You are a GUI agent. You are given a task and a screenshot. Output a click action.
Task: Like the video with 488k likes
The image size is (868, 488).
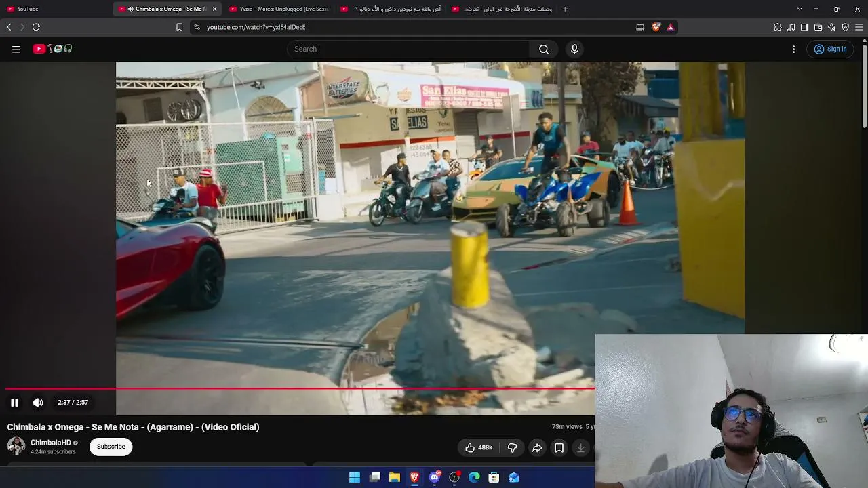tap(478, 447)
